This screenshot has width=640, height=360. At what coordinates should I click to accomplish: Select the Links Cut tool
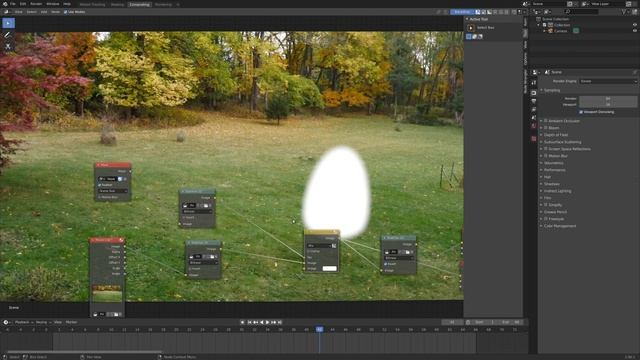point(8,46)
